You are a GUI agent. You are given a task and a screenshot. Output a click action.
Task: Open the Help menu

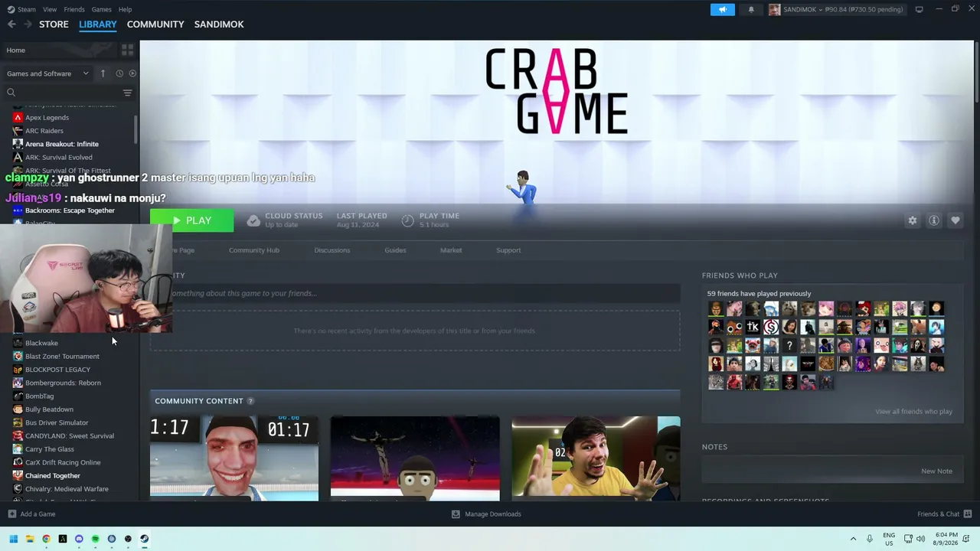[x=125, y=9]
